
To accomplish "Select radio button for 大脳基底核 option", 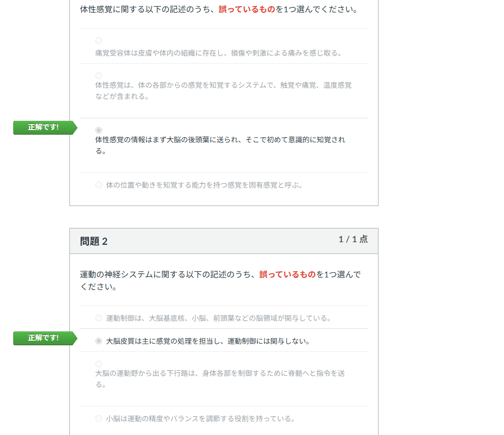I will tap(98, 318).
